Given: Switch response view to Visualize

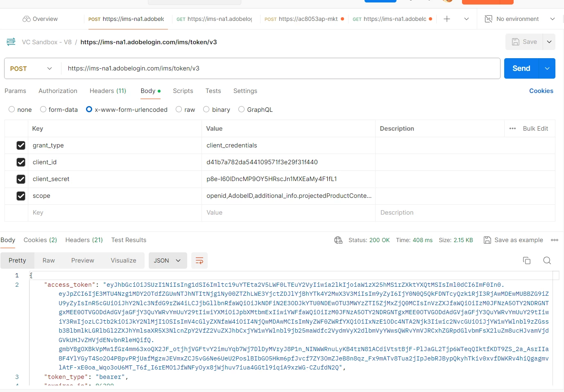Looking at the screenshot, I should click(x=123, y=261).
